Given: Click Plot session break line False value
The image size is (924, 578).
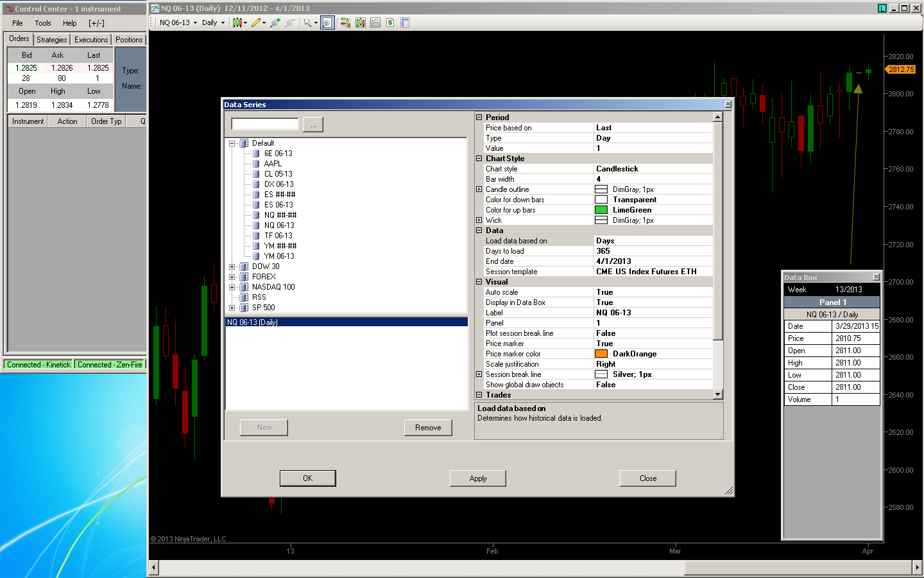Looking at the screenshot, I should [653, 333].
